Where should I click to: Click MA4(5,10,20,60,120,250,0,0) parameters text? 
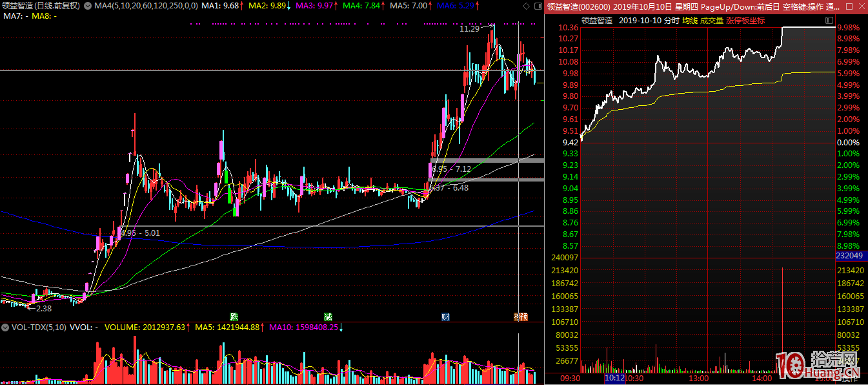point(146,6)
